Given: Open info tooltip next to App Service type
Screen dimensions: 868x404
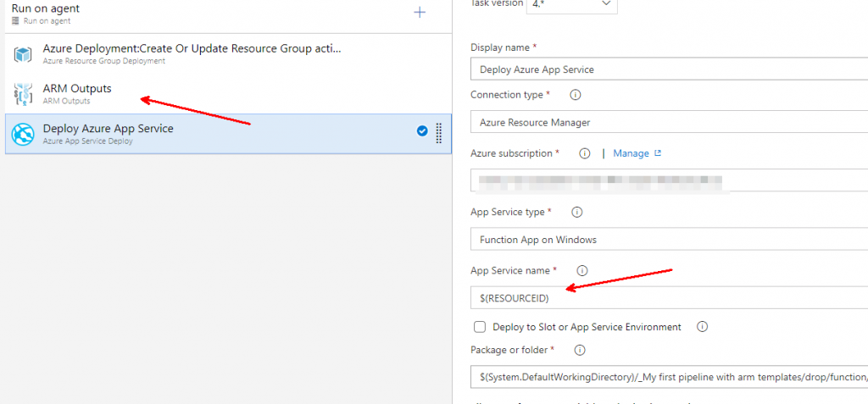Looking at the screenshot, I should [x=576, y=212].
